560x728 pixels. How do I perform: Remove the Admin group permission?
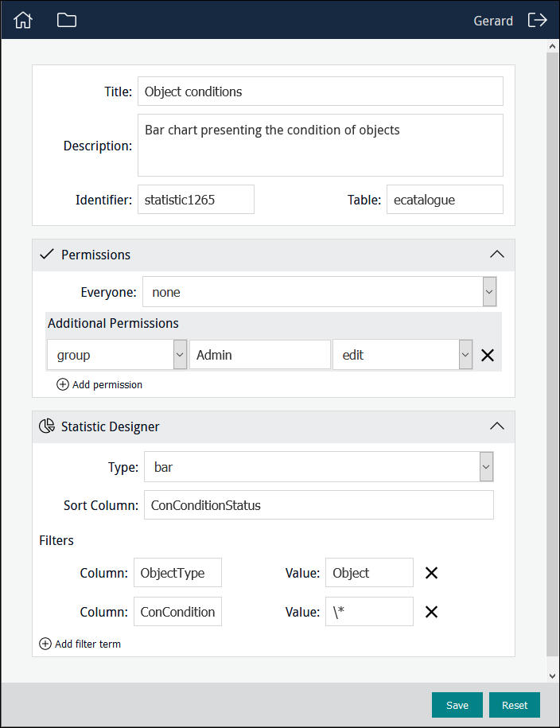point(488,356)
